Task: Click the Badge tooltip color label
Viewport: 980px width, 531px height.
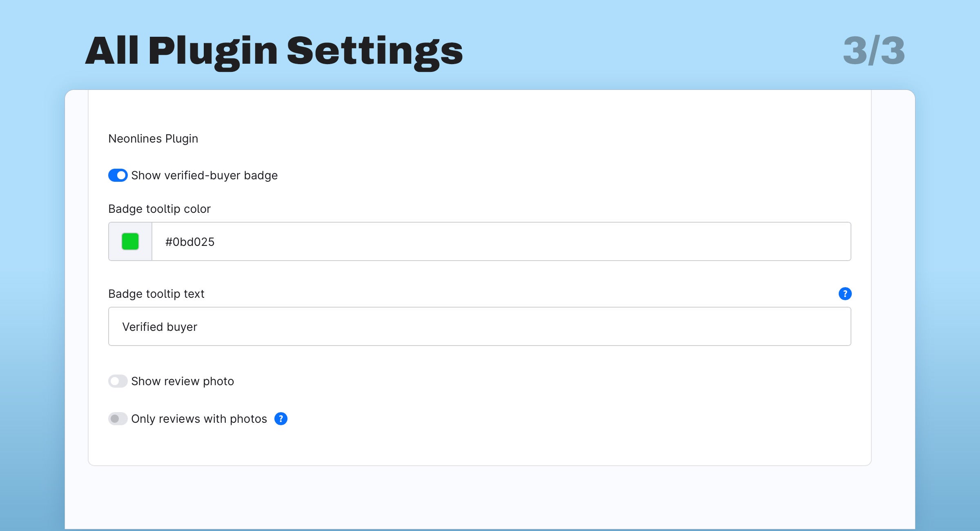Action: 159,209
